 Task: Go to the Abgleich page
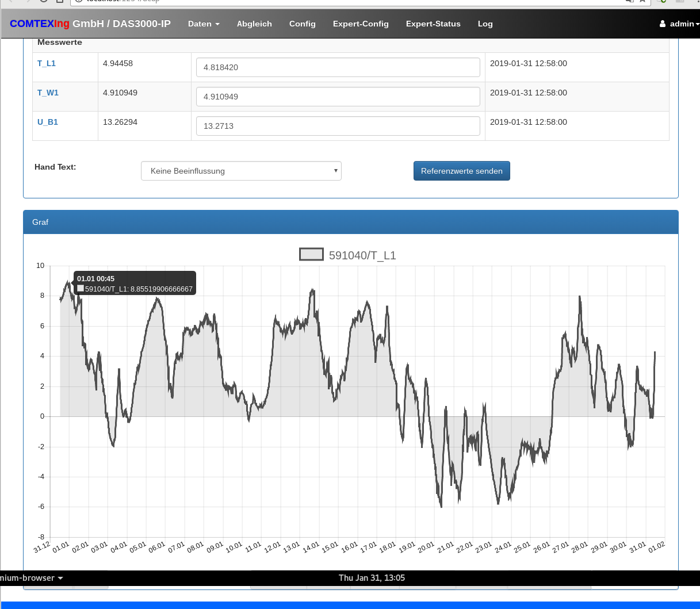254,24
